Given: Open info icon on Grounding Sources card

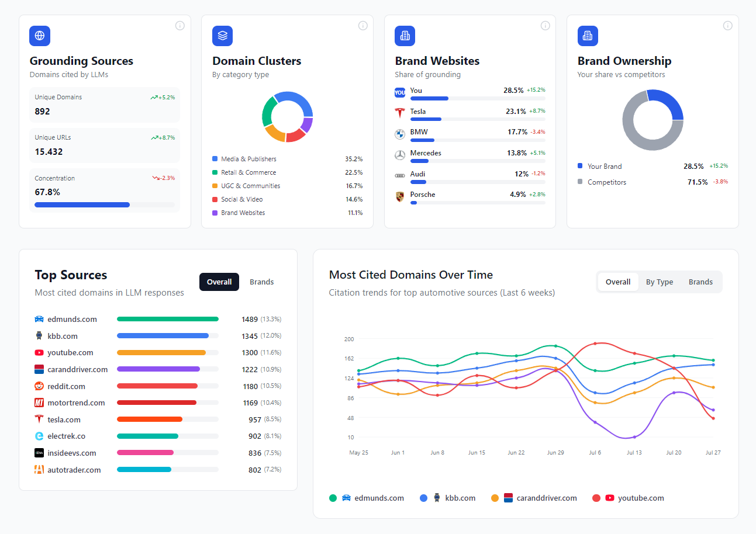Looking at the screenshot, I should (180, 26).
